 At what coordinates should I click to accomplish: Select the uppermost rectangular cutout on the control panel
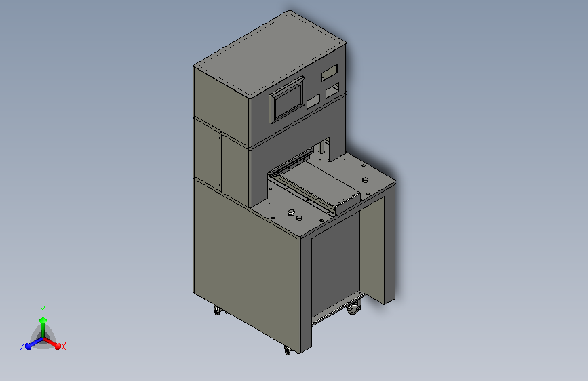330,73
